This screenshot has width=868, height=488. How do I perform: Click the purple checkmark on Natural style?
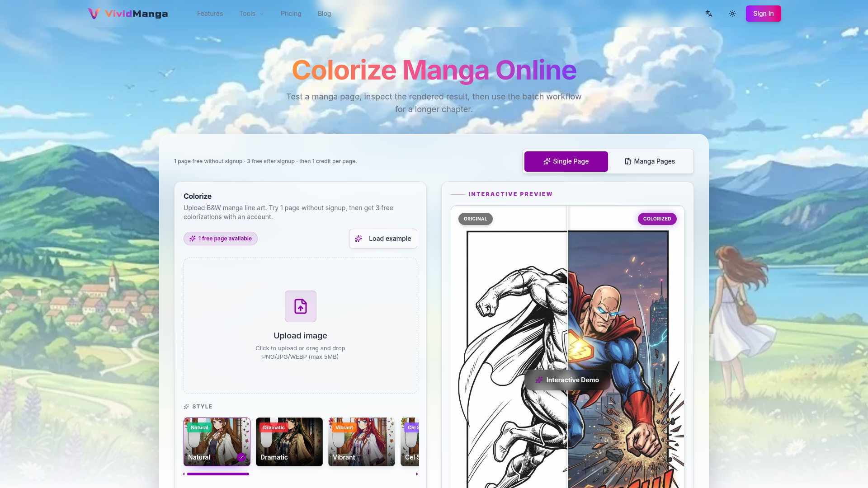[241, 457]
